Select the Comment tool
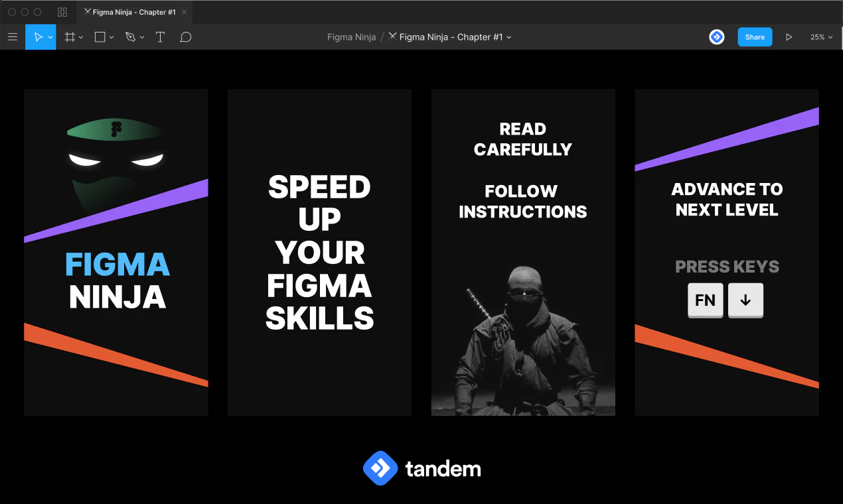This screenshot has height=504, width=843. point(186,37)
